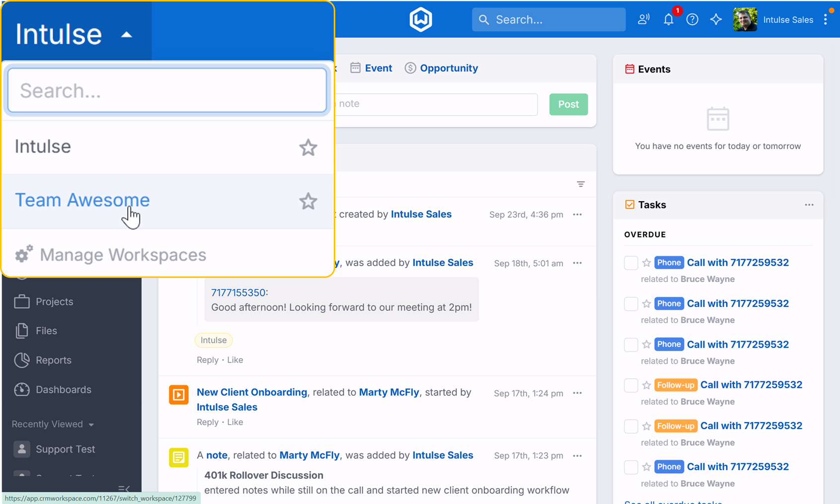The height and width of the screenshot is (504, 840).
Task: Open the Tasks panel more options
Action: pyautogui.click(x=809, y=205)
